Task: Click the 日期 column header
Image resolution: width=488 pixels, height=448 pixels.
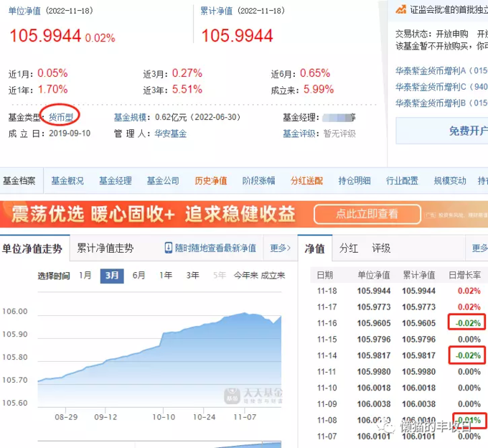Action: (x=325, y=275)
